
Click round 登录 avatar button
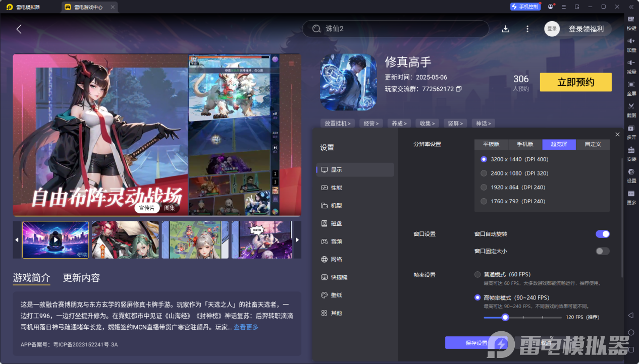(552, 29)
